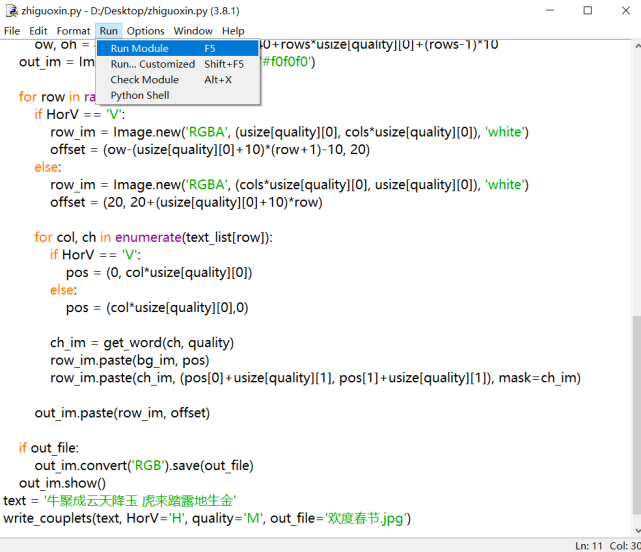The height and width of the screenshot is (552, 641).
Task: Collapse the open Run menu
Action: [108, 31]
